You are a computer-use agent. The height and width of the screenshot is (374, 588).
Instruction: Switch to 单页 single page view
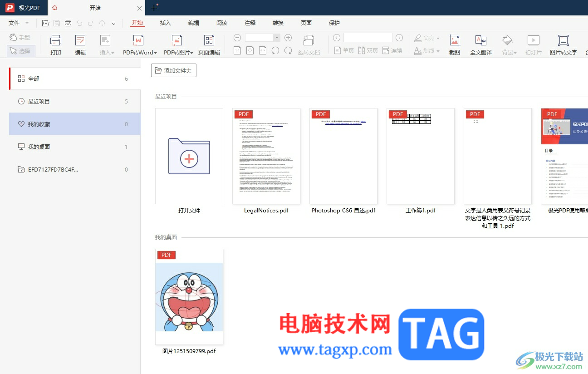[344, 50]
